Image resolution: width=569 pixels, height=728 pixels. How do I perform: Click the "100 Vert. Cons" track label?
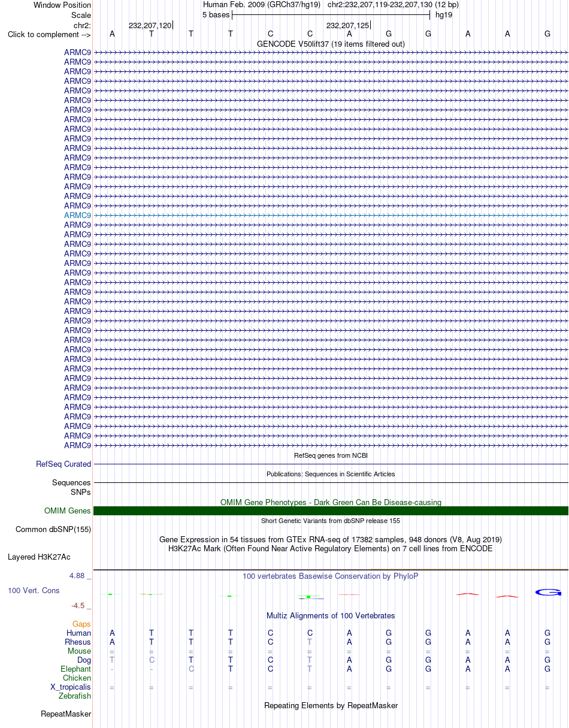click(x=34, y=590)
